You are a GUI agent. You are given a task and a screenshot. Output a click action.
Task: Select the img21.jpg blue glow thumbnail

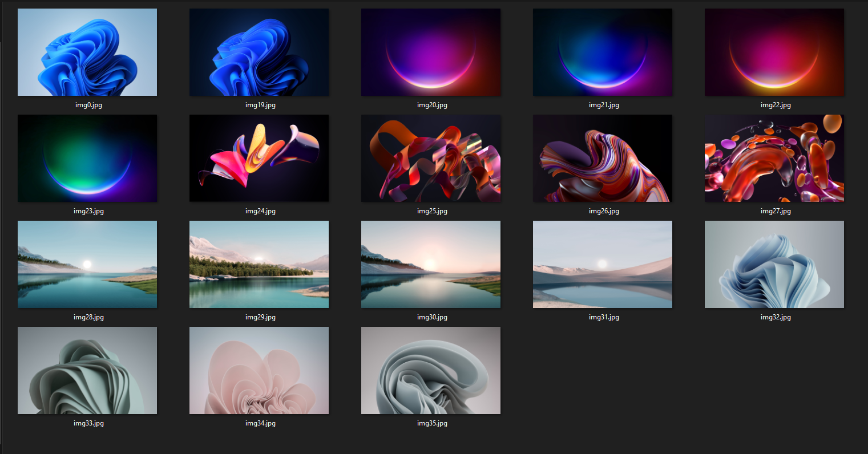(x=603, y=52)
